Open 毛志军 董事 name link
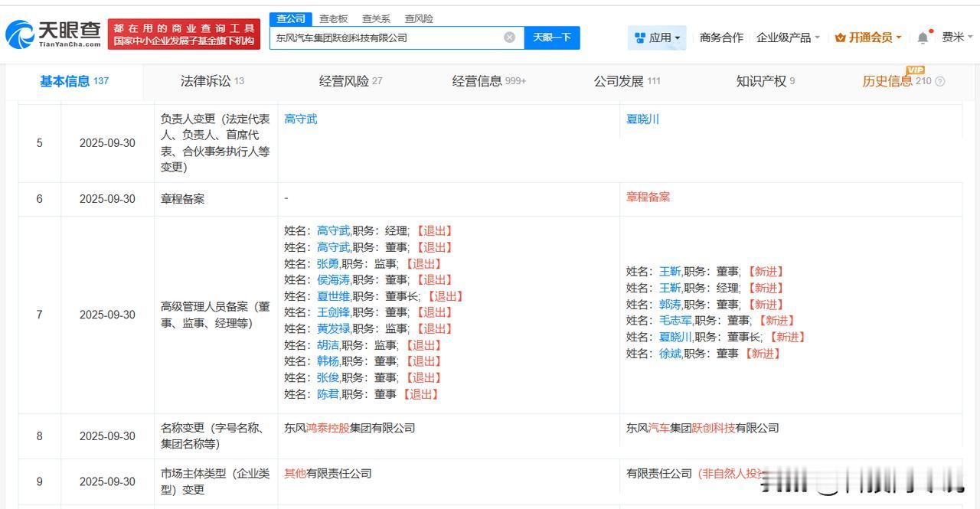 [675, 320]
